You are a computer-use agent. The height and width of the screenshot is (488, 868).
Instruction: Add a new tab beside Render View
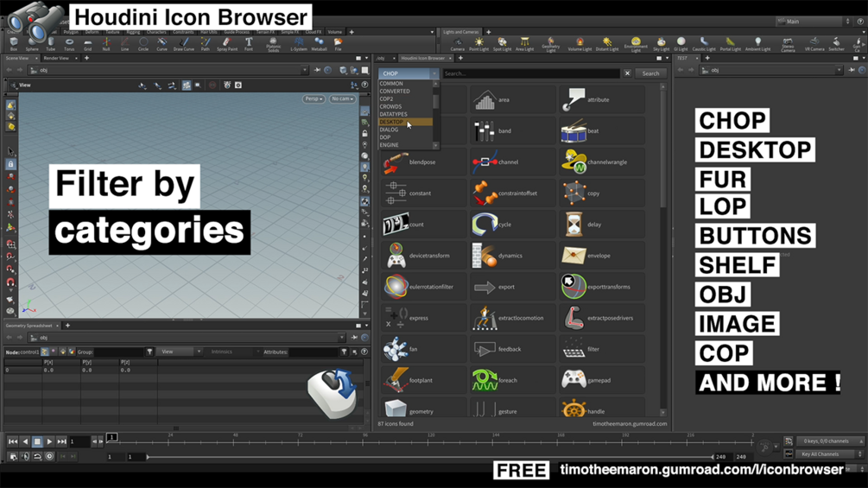[86, 58]
